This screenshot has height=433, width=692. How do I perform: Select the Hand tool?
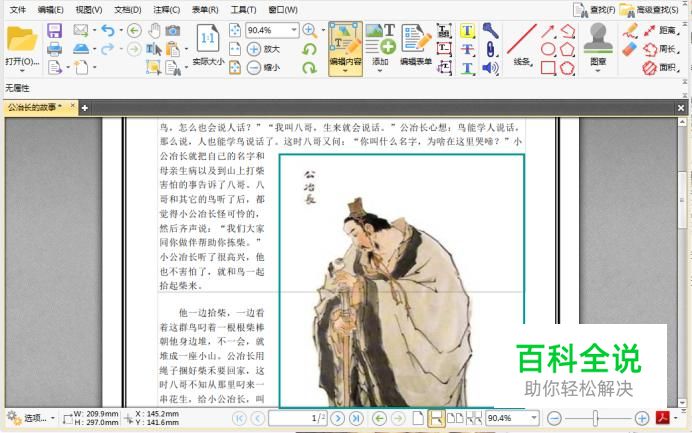[154, 30]
